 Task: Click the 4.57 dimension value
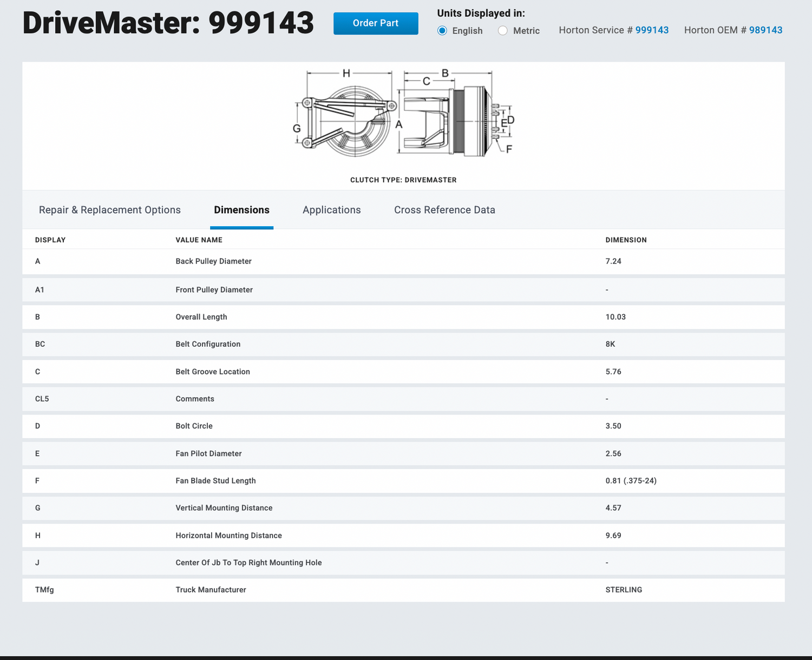(613, 508)
